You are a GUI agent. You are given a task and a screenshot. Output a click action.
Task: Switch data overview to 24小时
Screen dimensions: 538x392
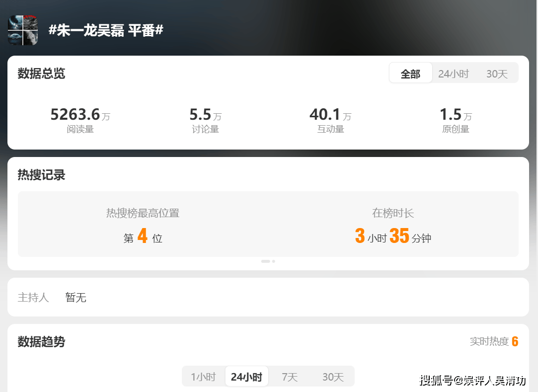click(453, 74)
